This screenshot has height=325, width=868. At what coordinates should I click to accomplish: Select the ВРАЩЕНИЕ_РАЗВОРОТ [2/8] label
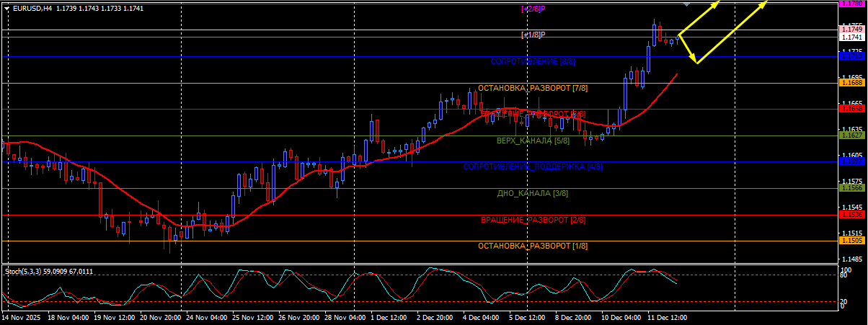tap(533, 219)
